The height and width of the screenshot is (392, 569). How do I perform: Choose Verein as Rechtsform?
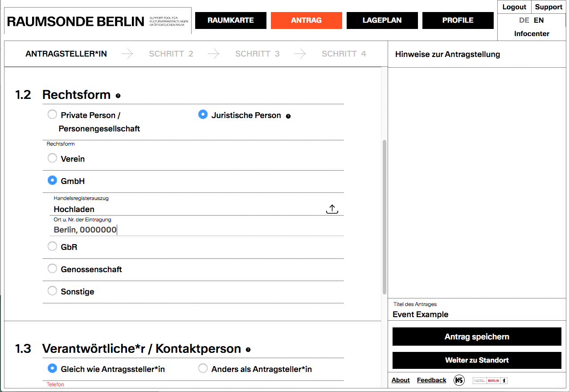pos(53,158)
